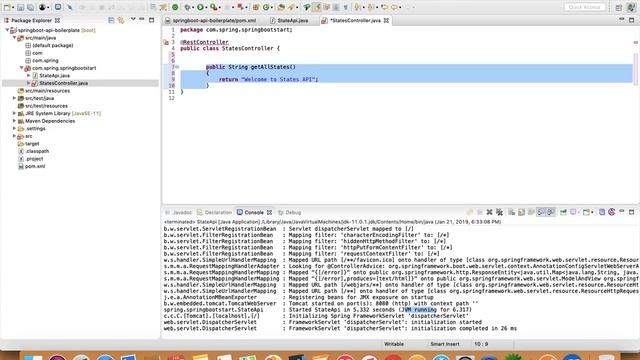Screen dimensions: 640x360
Task: Expand the Maven Dependencies node
Action: [14, 121]
